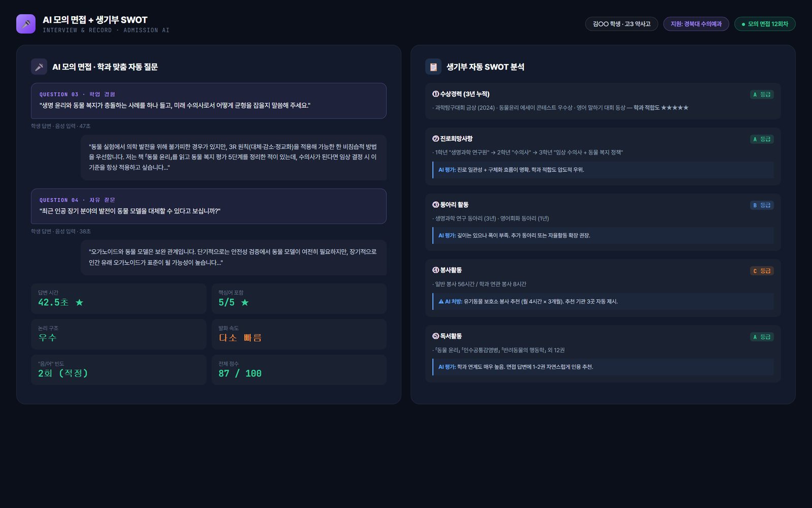Select the ⑤ 독서활동 heading
This screenshot has width=812, height=508.
pyautogui.click(x=447, y=336)
